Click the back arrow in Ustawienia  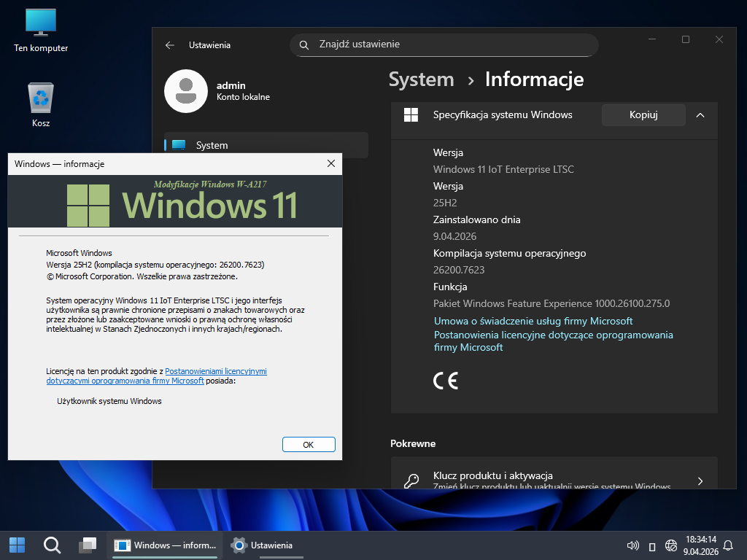pos(170,45)
